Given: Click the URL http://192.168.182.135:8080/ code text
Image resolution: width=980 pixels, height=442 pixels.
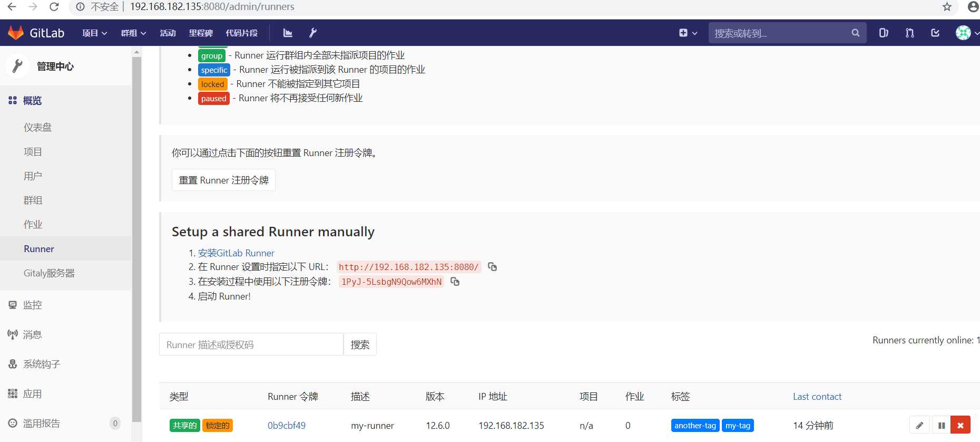Looking at the screenshot, I should pos(409,267).
